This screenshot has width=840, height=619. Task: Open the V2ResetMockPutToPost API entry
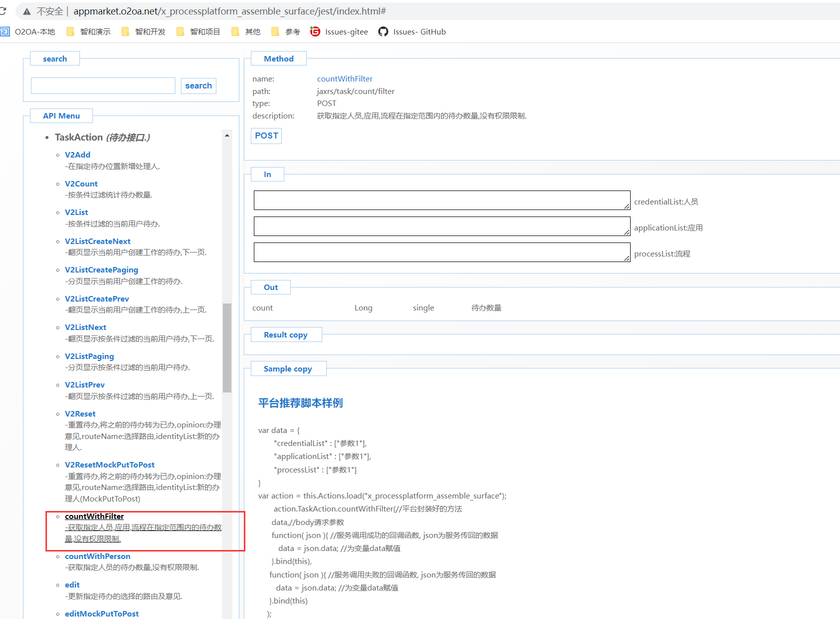click(110, 464)
